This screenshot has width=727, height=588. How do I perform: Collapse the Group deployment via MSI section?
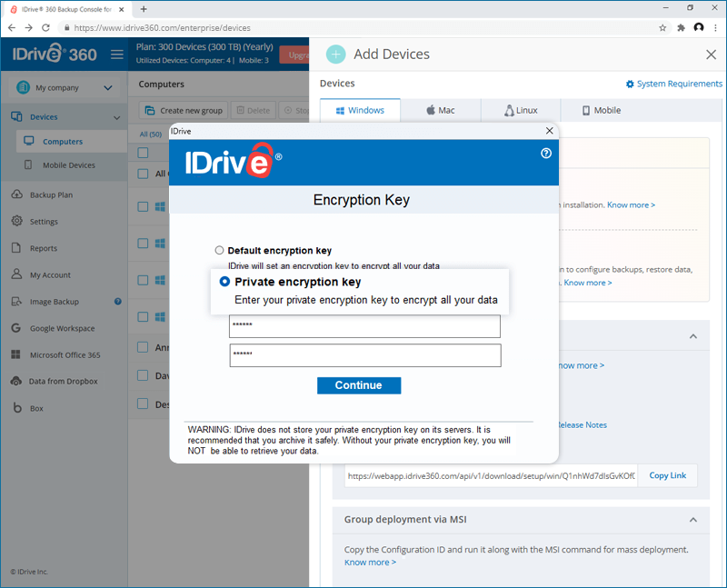pos(693,520)
